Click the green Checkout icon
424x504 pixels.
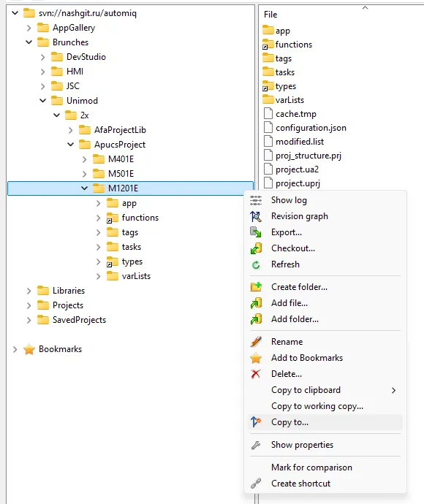point(256,248)
